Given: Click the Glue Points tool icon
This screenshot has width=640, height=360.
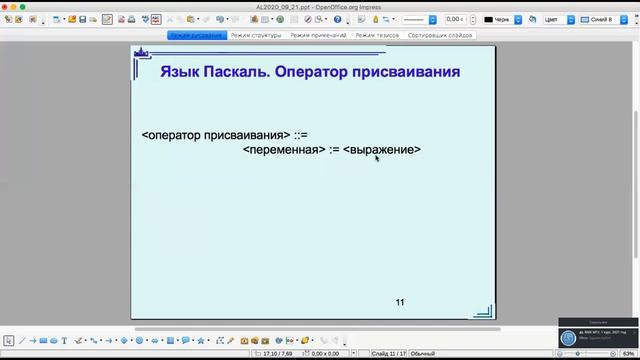Looking at the screenshot, I should tap(231, 340).
